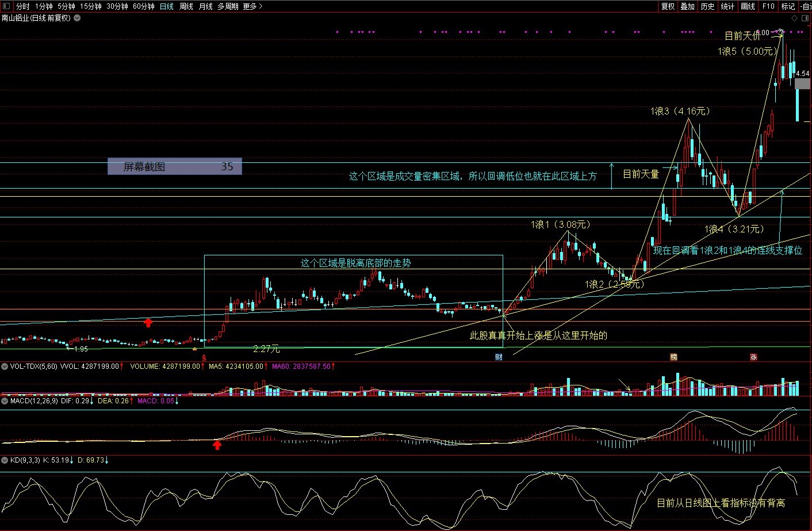Screen dimensions: 812x531
Task: Expand the MACD indicator dropdown arrow
Action: click(x=5, y=401)
